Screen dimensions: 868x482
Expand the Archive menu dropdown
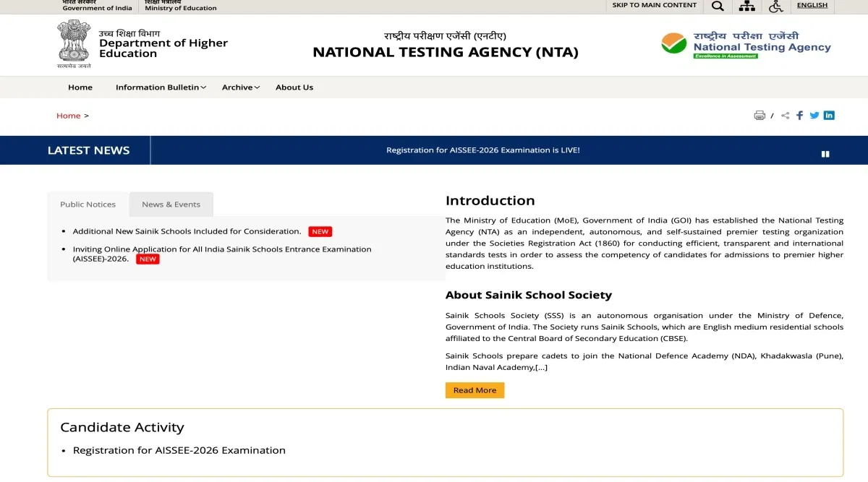241,87
